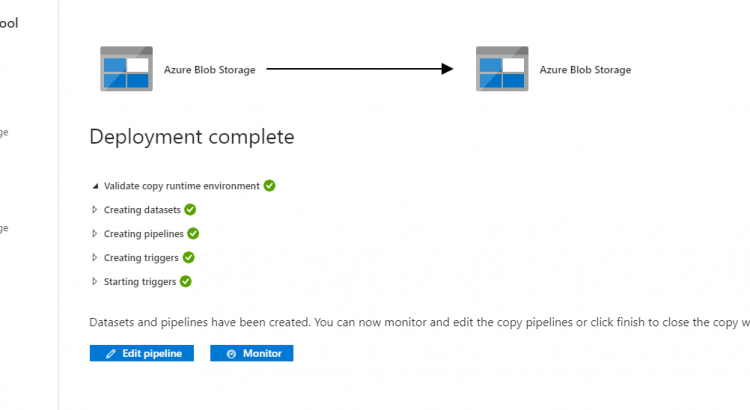Select the destination Azure Blob Storage label

(x=585, y=70)
